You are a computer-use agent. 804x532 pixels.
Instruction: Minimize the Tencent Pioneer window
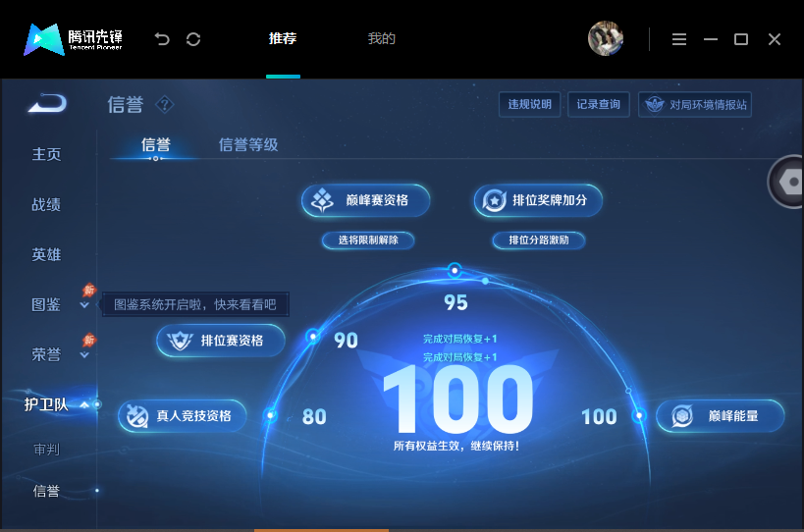click(x=710, y=39)
